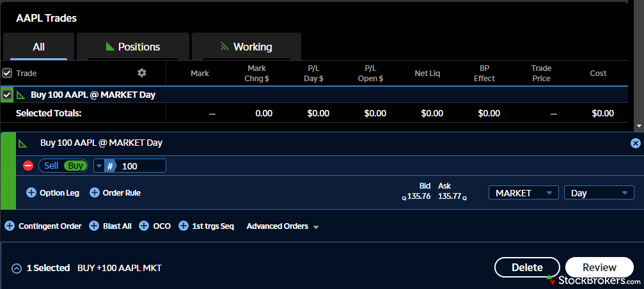The height and width of the screenshot is (289, 644).
Task: Click the quantity field showing 100
Action: [142, 166]
